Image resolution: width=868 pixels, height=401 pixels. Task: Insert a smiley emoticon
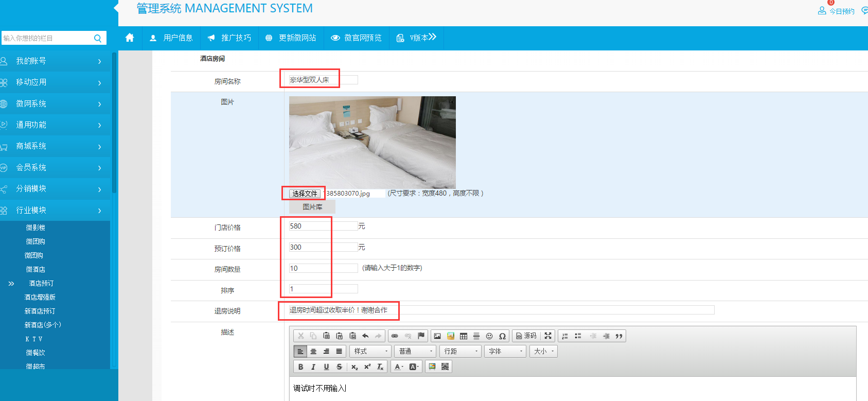(489, 336)
